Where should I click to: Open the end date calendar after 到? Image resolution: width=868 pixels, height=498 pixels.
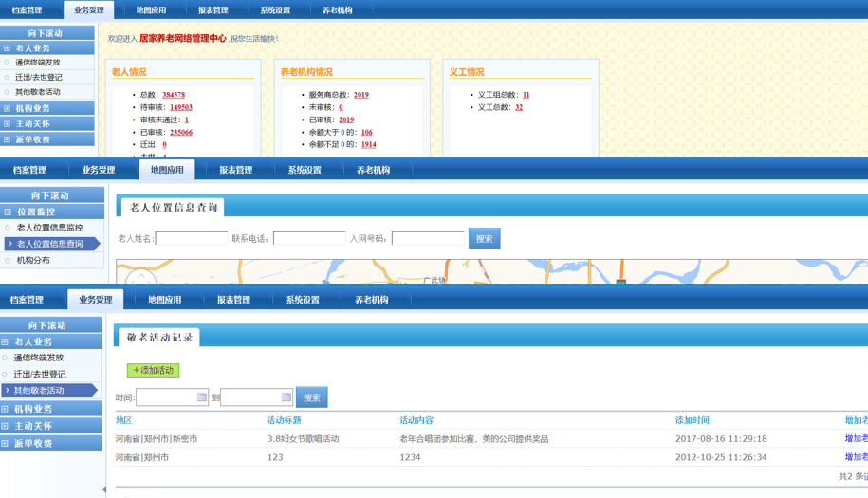(x=286, y=397)
